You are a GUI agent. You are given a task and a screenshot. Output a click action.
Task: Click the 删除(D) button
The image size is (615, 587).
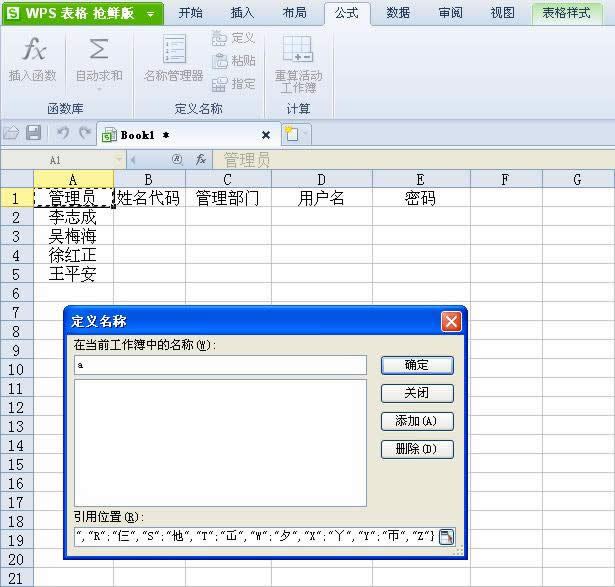point(417,449)
